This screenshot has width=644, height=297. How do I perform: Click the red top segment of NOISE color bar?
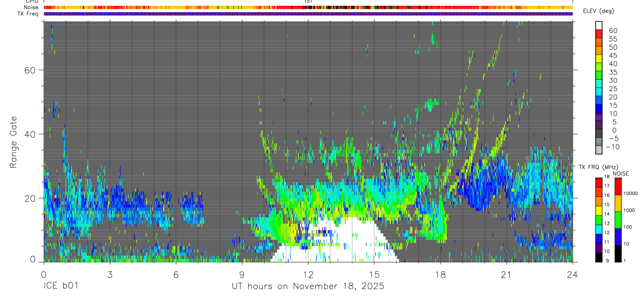pyautogui.click(x=617, y=186)
